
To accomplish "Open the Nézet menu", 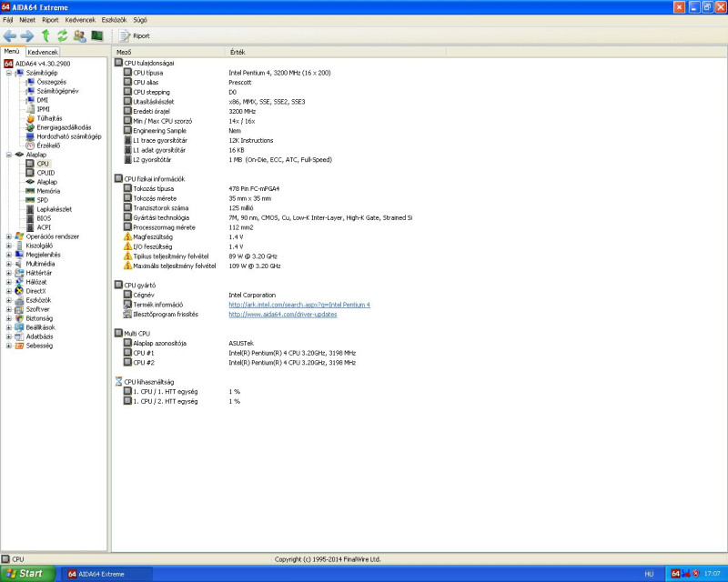I will 27,20.
